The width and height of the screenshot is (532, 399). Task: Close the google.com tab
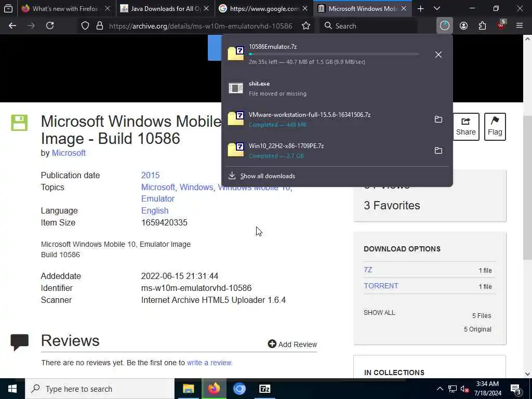(x=305, y=8)
